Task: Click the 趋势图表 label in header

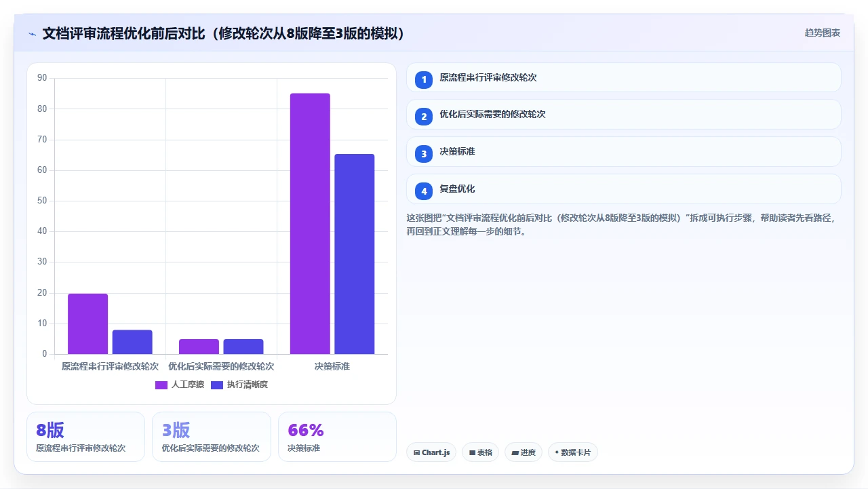Action: (823, 33)
